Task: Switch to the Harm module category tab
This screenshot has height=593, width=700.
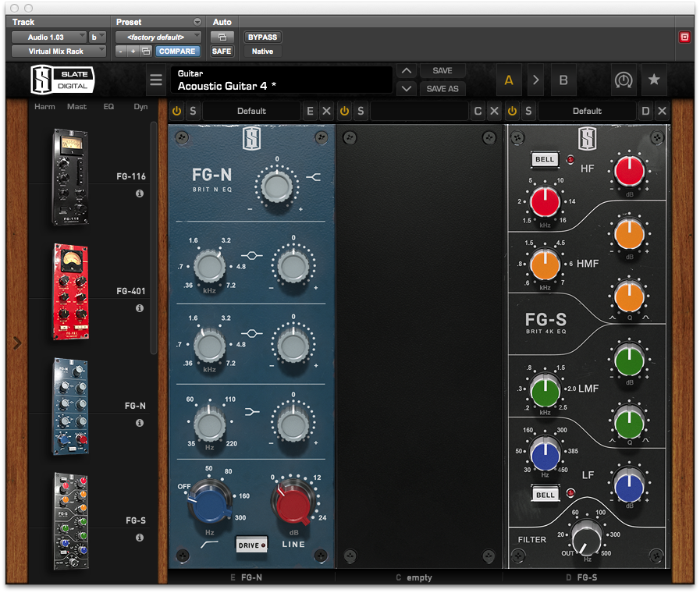Action: point(44,107)
